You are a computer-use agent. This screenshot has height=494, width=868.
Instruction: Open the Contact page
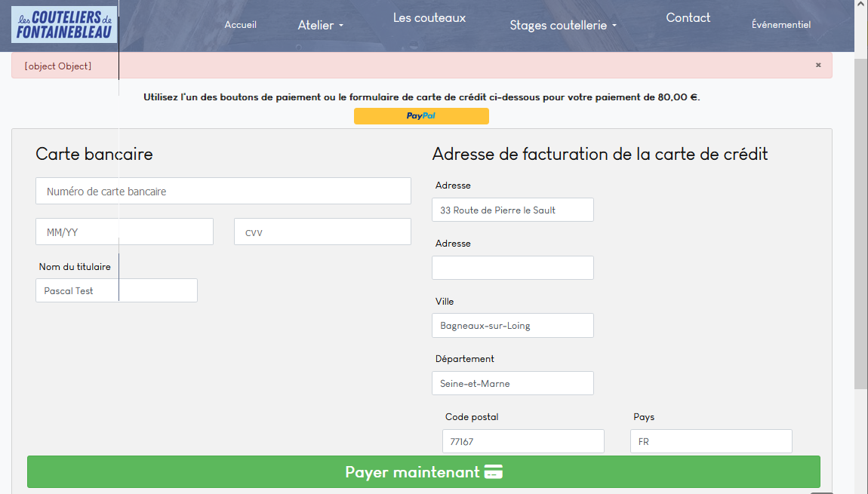pos(688,17)
